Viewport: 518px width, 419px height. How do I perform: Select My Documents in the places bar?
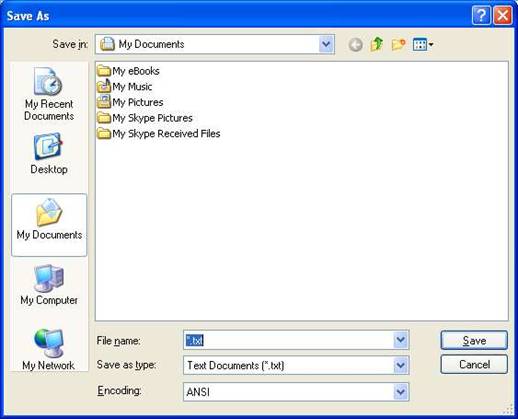click(x=49, y=225)
